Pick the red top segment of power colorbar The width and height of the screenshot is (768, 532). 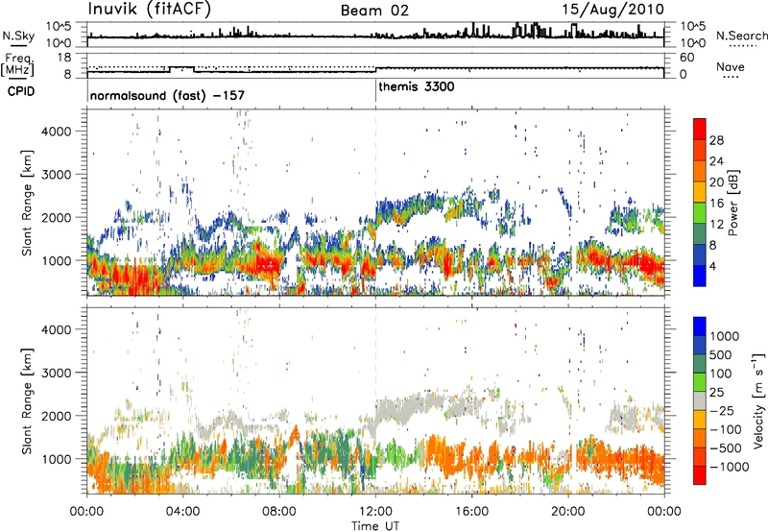click(700, 130)
